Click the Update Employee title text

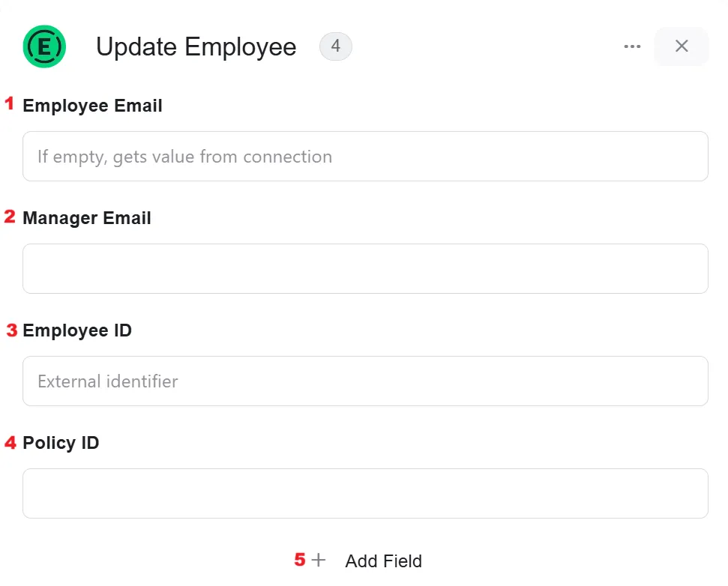196,47
